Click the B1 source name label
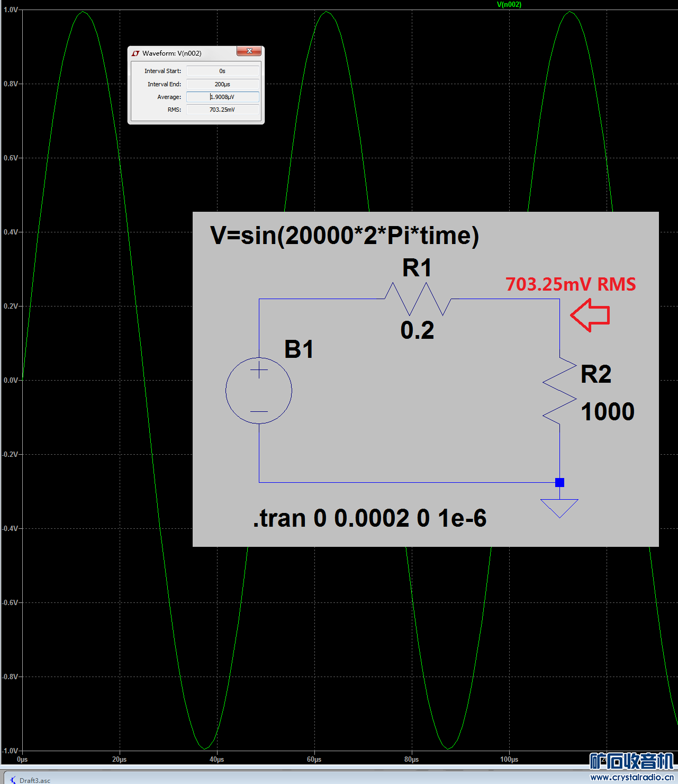This screenshot has width=678, height=784. [x=299, y=349]
